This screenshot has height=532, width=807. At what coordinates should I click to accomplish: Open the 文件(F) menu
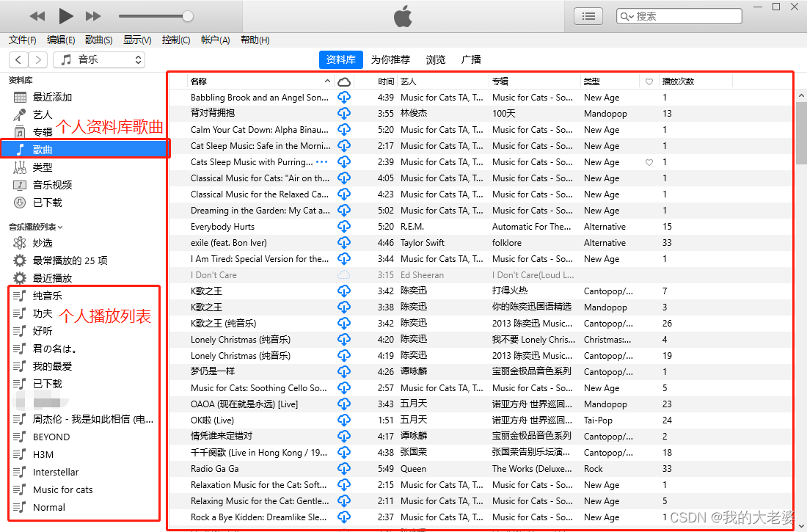22,40
